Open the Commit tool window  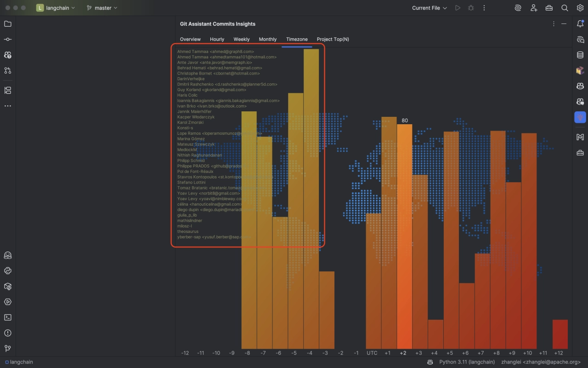point(7,40)
